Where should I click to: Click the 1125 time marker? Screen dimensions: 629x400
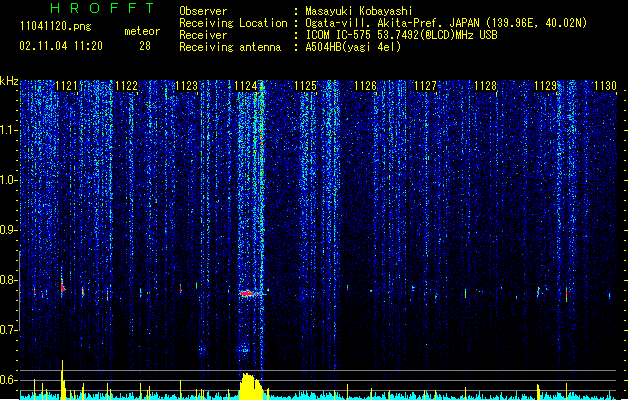point(306,86)
